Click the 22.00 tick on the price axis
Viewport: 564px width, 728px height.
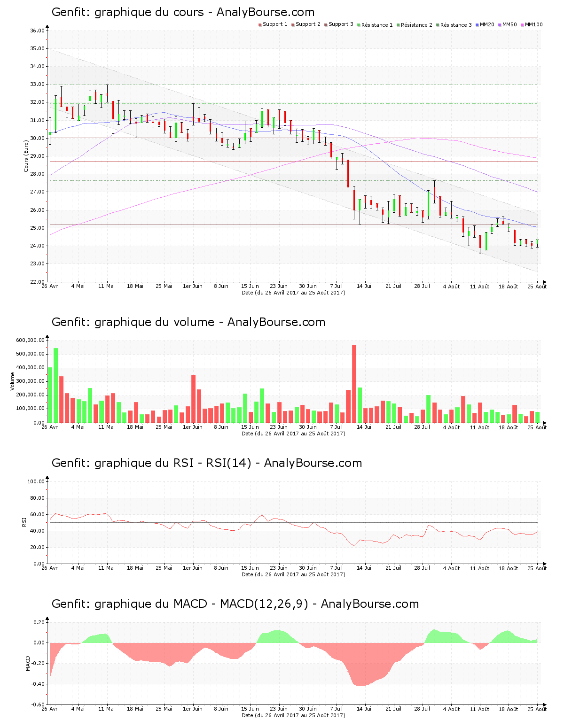pyautogui.click(x=37, y=282)
